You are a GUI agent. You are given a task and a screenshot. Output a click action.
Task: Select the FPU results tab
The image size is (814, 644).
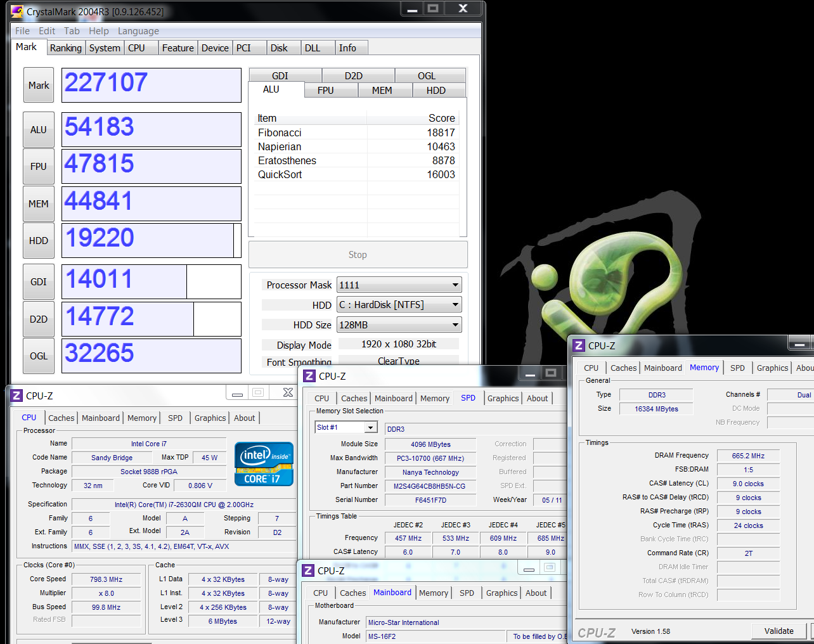[325, 91]
